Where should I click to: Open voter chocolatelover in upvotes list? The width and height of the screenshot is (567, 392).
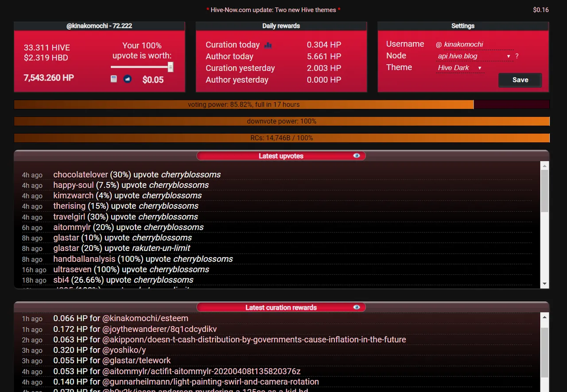coord(81,174)
